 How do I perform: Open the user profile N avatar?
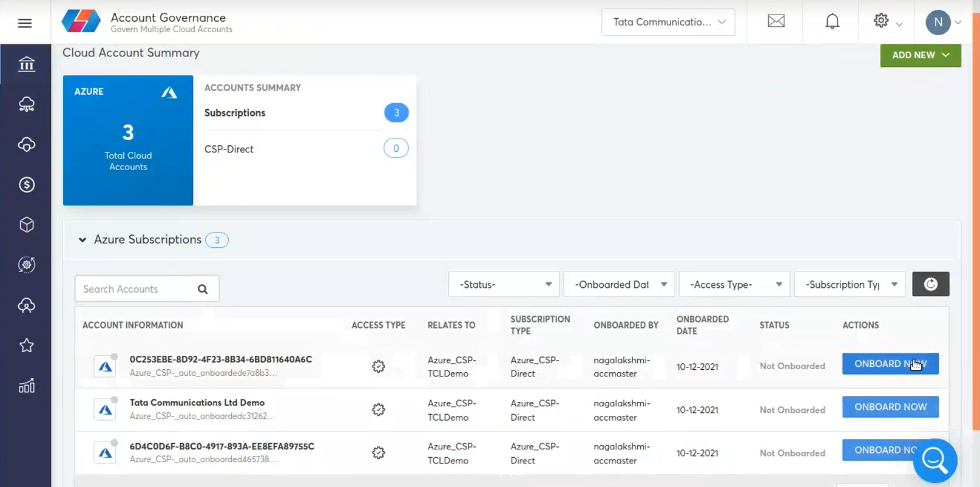pyautogui.click(x=938, y=22)
